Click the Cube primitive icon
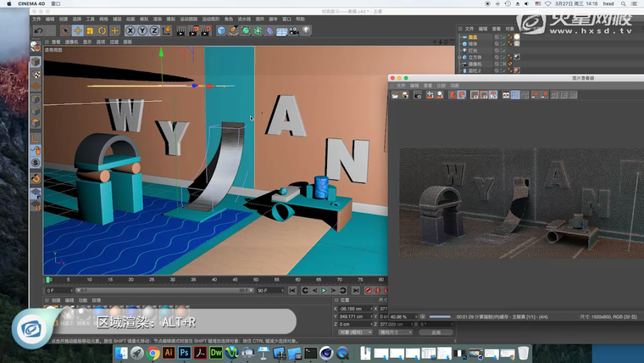 [x=221, y=31]
